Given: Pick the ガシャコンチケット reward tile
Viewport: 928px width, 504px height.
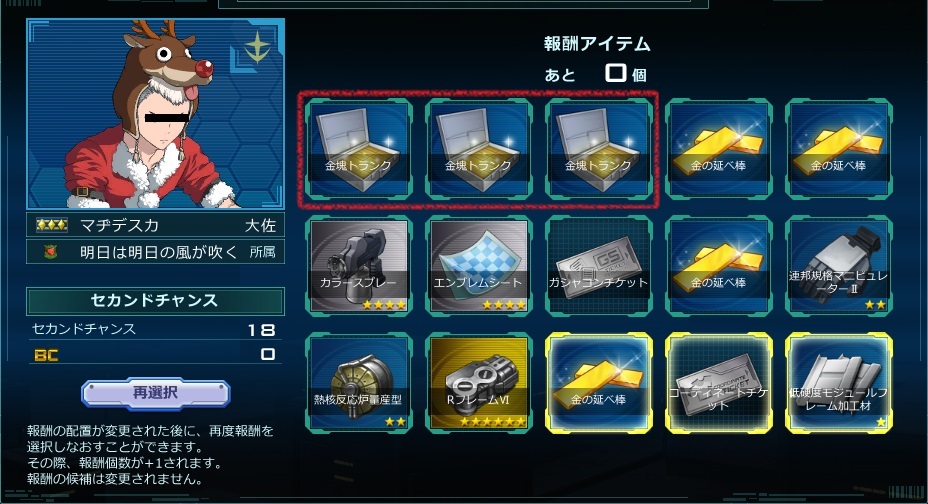Looking at the screenshot, I should click(x=599, y=266).
